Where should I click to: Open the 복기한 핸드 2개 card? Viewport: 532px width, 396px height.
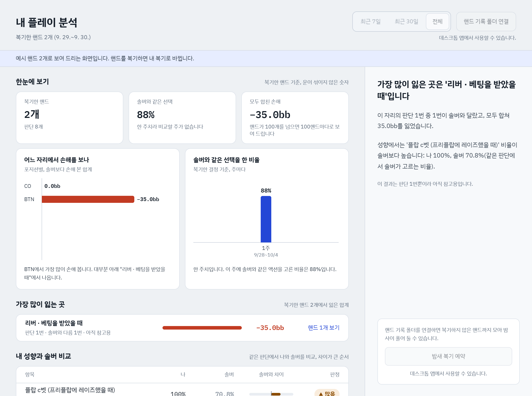pos(70,118)
